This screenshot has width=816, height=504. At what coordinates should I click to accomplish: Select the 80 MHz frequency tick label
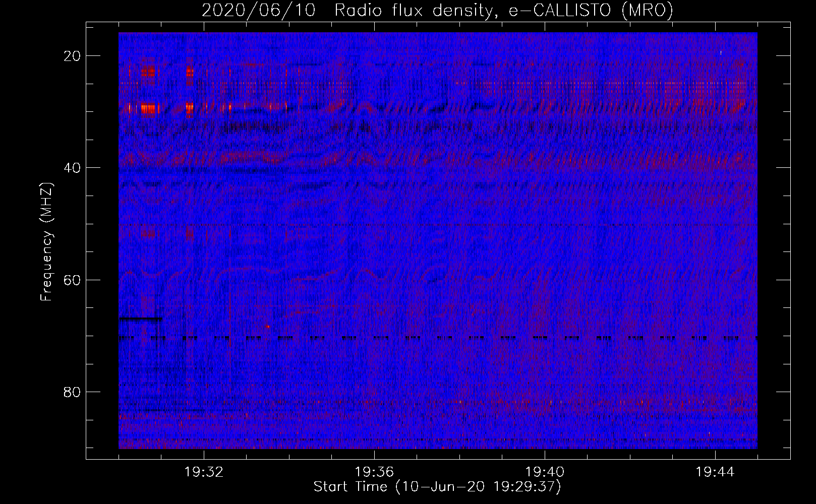tap(73, 392)
